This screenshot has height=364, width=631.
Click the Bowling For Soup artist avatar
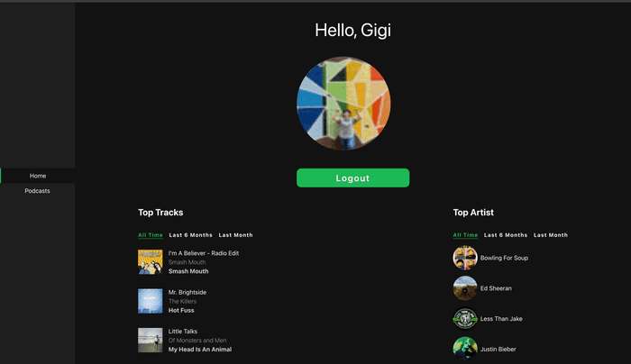[x=465, y=258]
